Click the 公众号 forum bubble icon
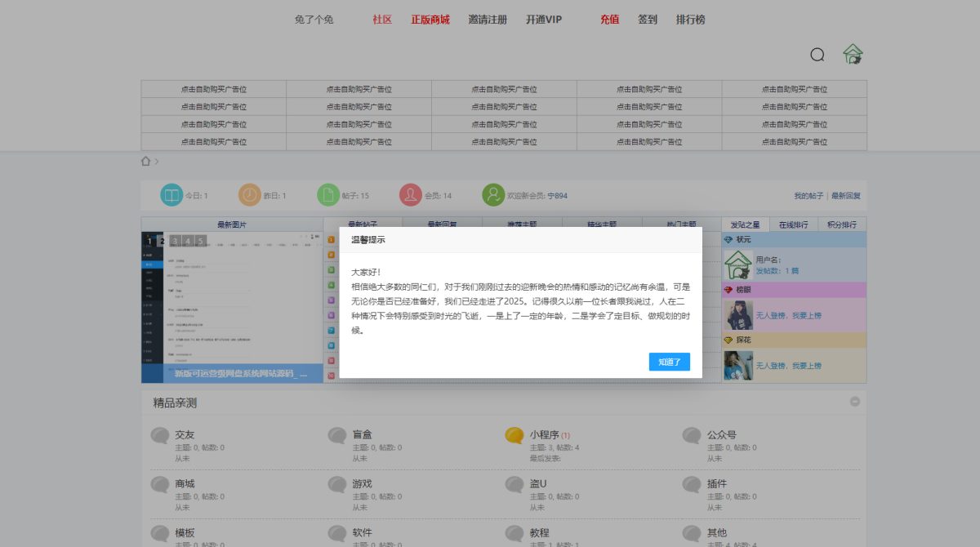This screenshot has height=547, width=980. pyautogui.click(x=692, y=436)
